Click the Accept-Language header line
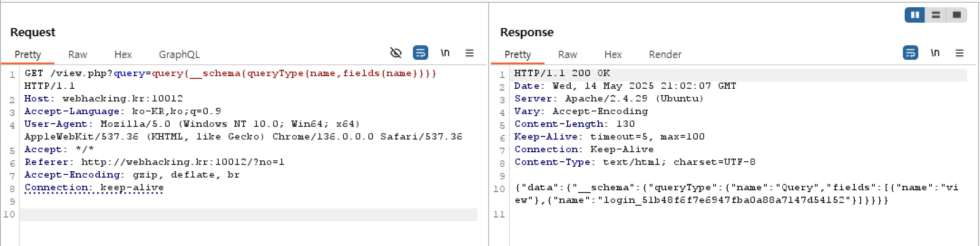The width and height of the screenshot is (980, 246). point(123,111)
